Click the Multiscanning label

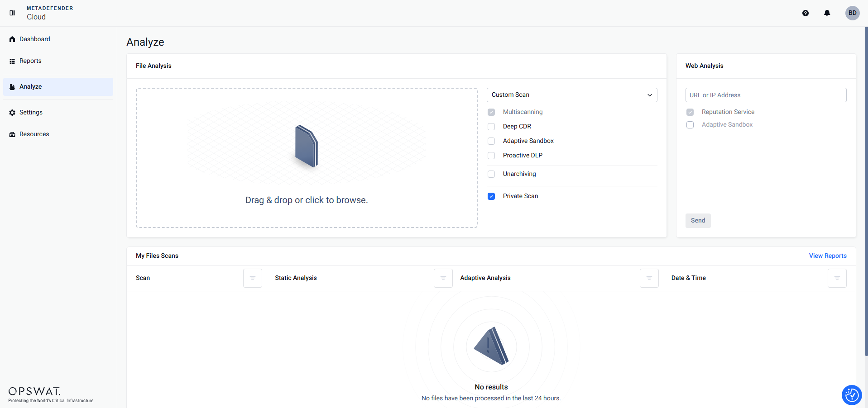[523, 112]
